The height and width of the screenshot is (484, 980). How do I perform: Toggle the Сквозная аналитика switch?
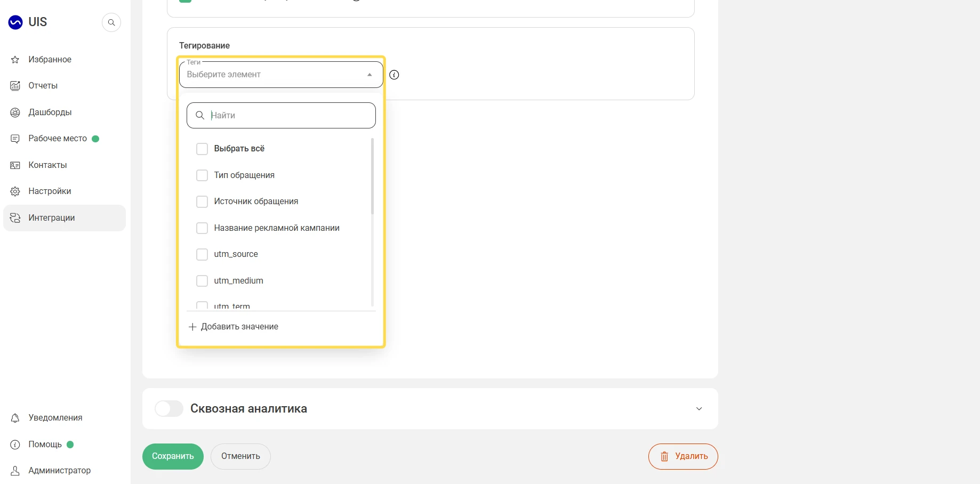point(169,409)
